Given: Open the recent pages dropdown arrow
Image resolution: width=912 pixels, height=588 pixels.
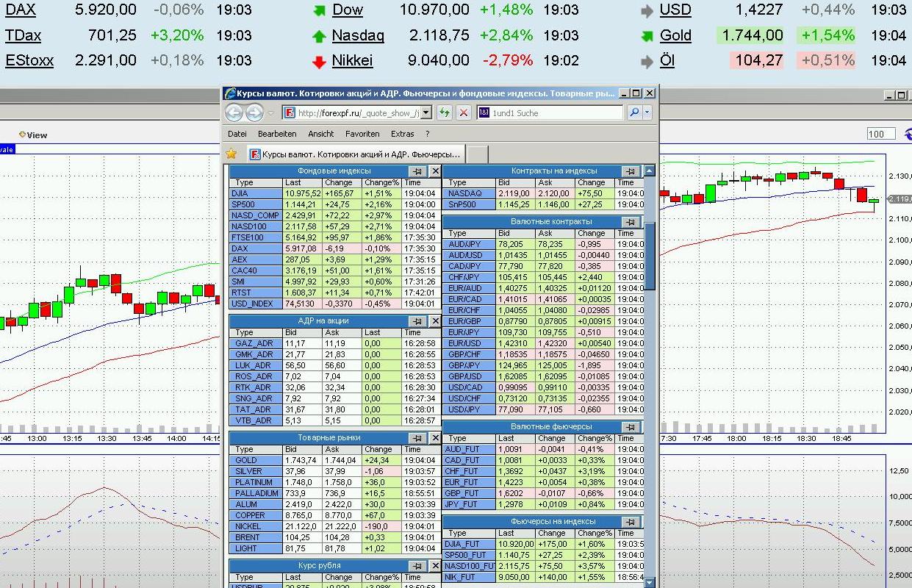Looking at the screenshot, I should point(271,113).
